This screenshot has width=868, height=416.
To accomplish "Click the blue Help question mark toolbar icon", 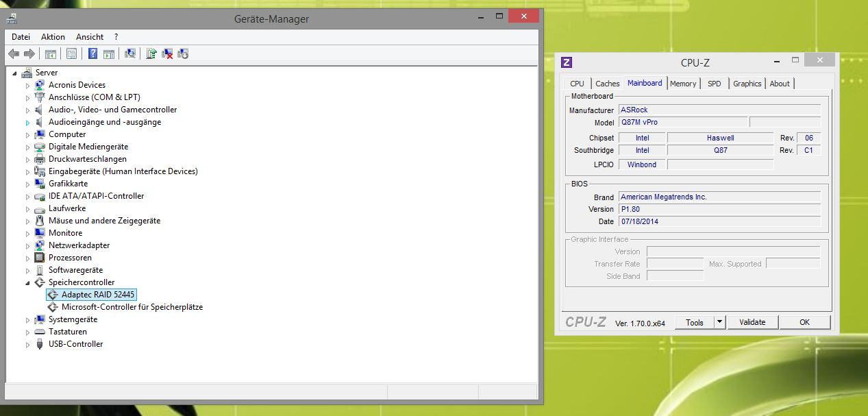I will (92, 53).
